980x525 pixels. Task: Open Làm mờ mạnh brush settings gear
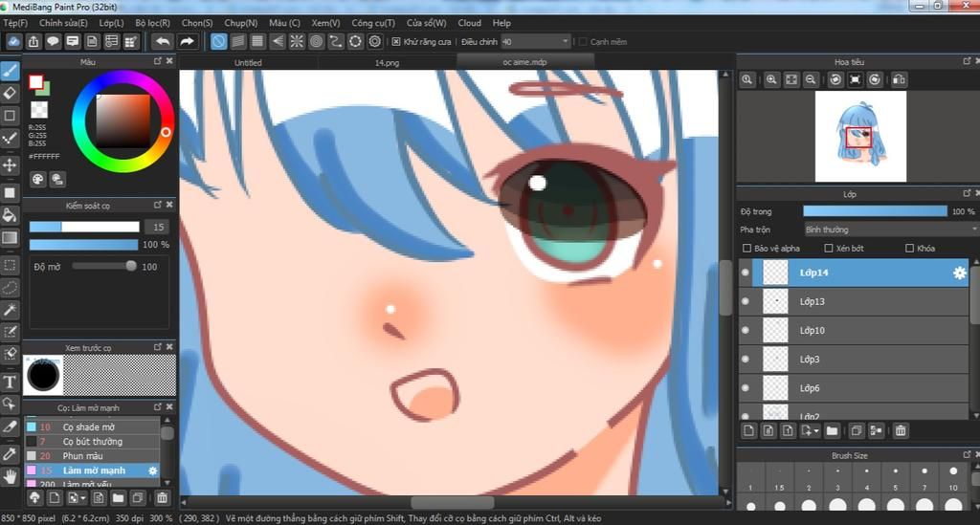click(152, 470)
